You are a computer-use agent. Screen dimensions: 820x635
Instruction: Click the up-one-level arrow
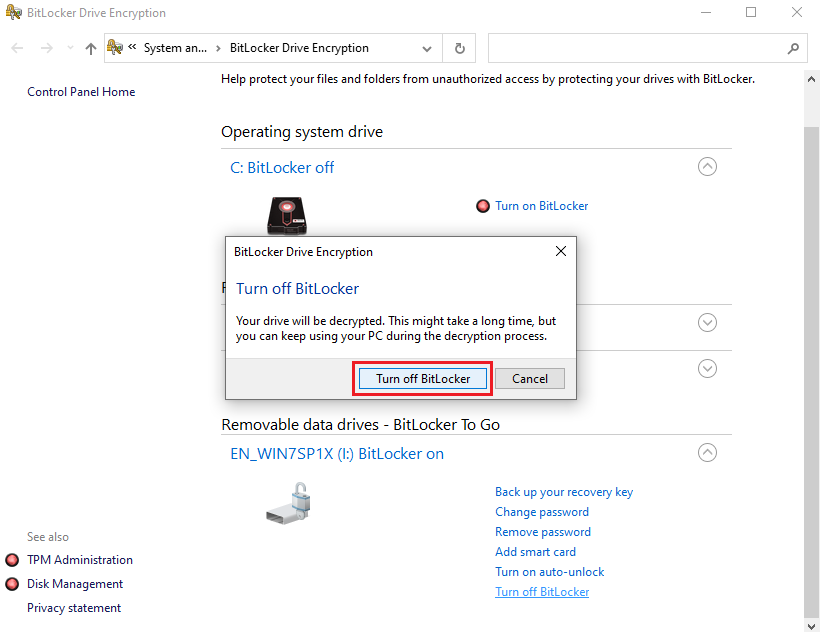90,47
